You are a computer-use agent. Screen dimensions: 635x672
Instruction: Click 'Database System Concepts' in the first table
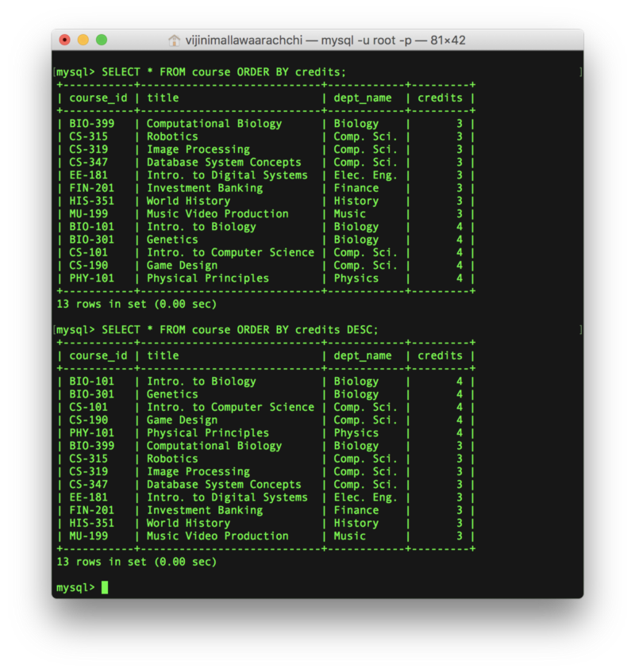pyautogui.click(x=224, y=163)
